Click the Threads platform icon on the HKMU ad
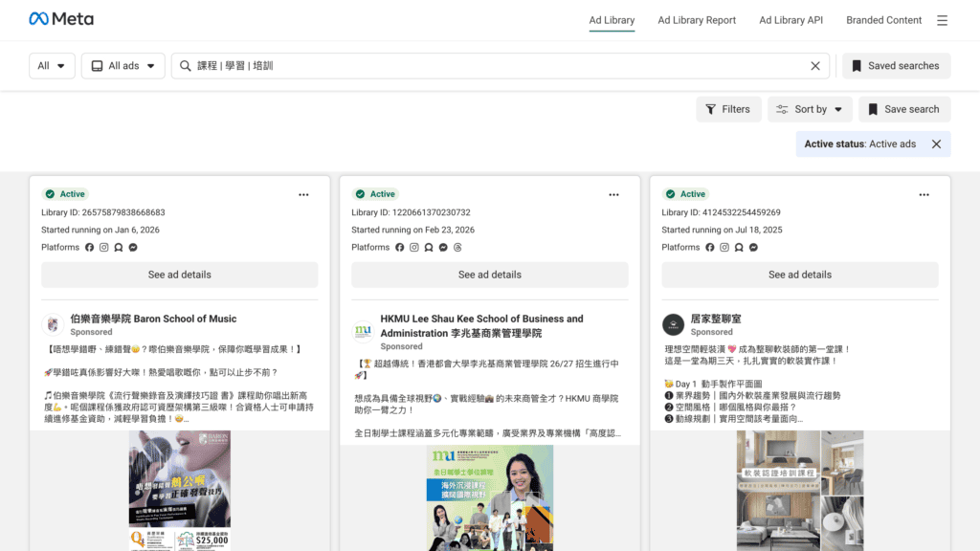The image size is (980, 551). 457,247
